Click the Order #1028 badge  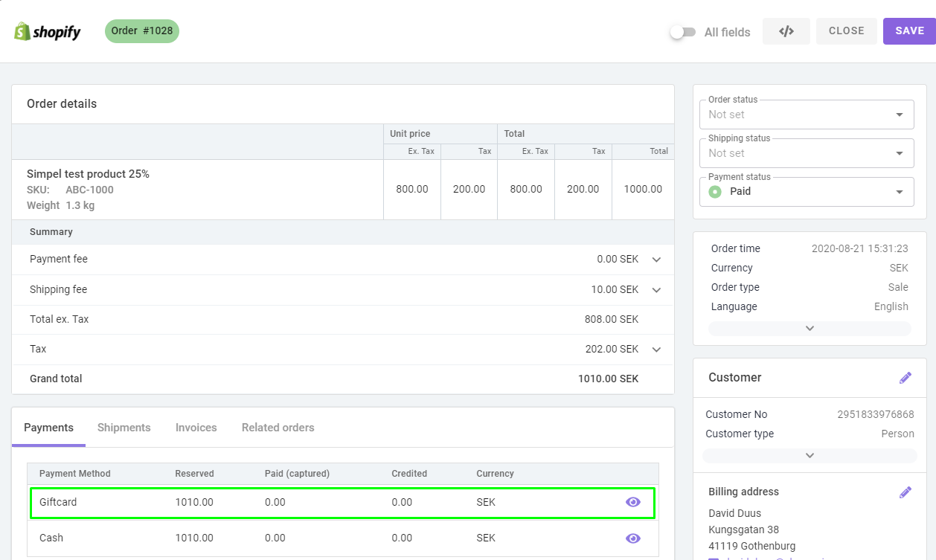tap(142, 31)
